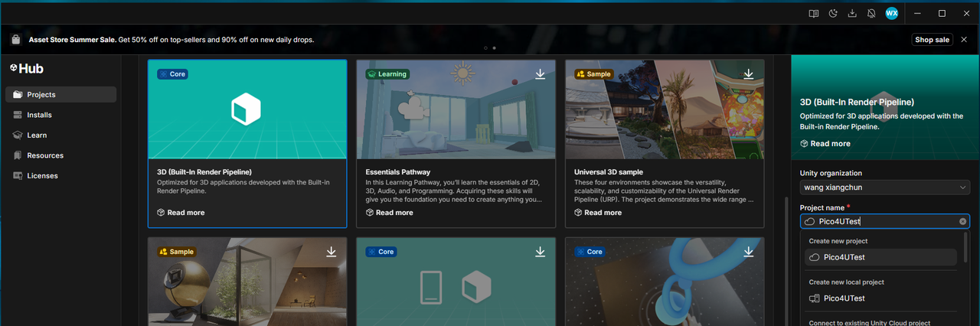The width and height of the screenshot is (980, 326).
Task: Click the Resources bookmark icon
Action: tap(18, 155)
